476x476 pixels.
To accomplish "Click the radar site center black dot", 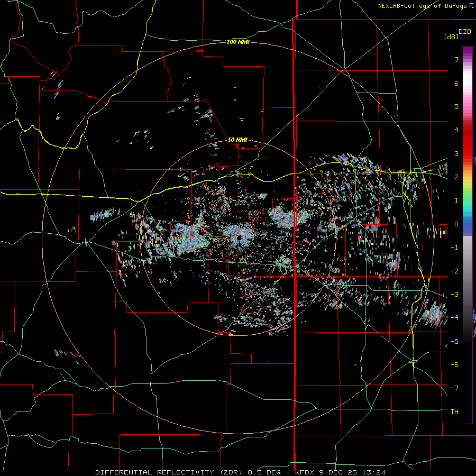I will (239, 239).
